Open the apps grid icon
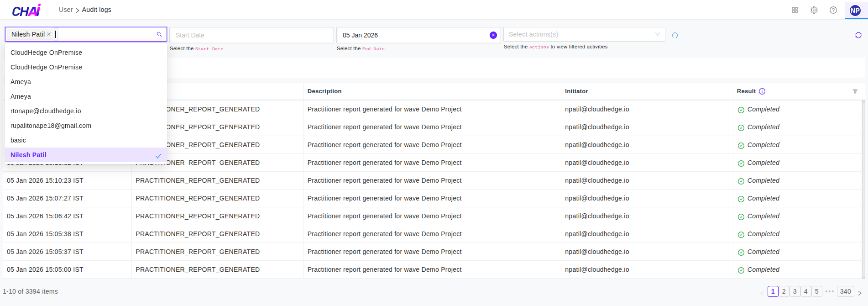868x306 pixels. click(795, 10)
